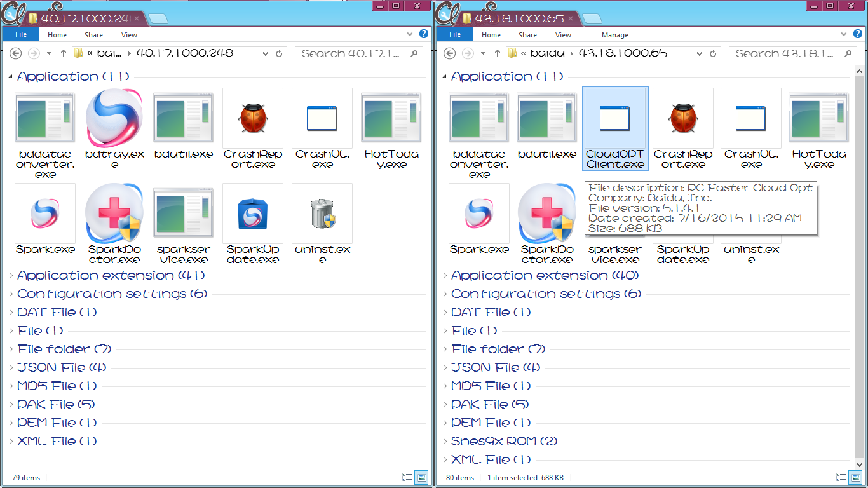Click the search box in left window
Image resolution: width=868 pixels, height=488 pixels.
tap(359, 53)
